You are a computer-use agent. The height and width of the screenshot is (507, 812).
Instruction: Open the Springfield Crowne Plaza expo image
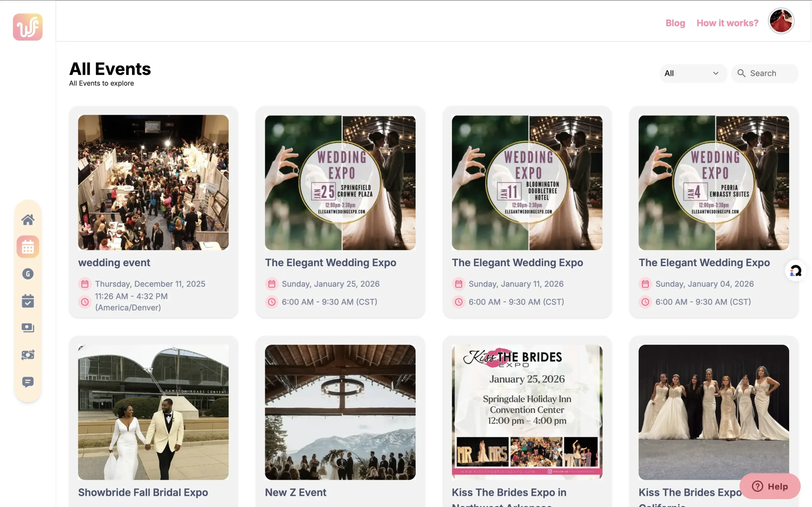(x=340, y=183)
